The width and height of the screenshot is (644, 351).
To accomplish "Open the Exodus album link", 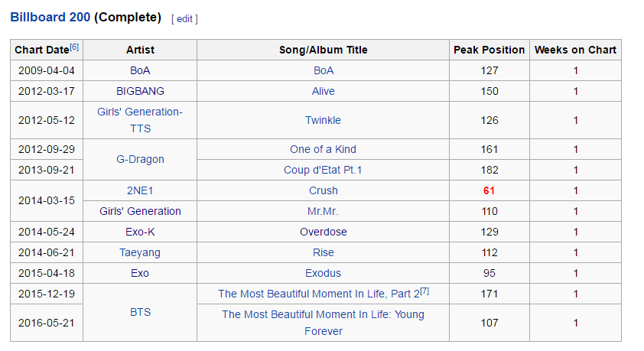I will [324, 274].
